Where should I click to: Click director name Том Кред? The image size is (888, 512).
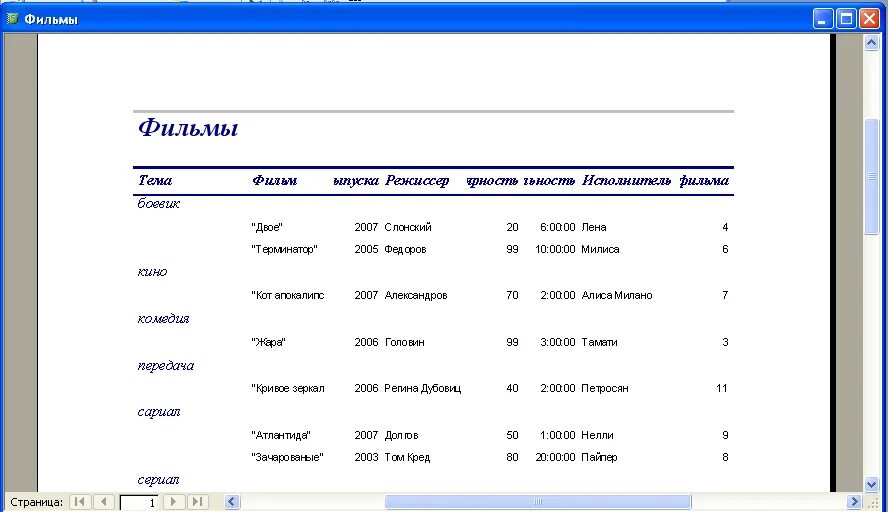[407, 458]
